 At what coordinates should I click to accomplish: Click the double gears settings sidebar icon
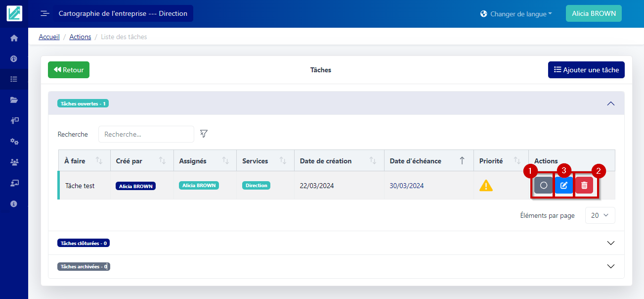pos(14,142)
